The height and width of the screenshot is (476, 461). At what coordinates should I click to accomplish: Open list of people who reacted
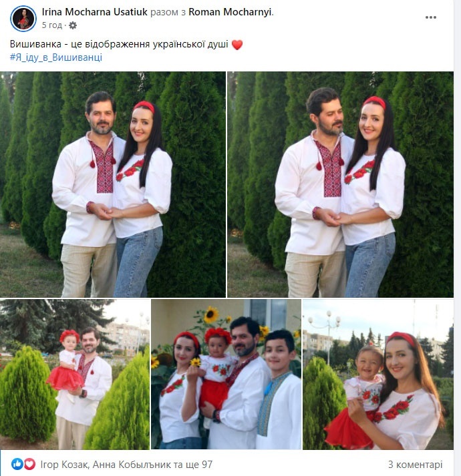click(x=126, y=465)
